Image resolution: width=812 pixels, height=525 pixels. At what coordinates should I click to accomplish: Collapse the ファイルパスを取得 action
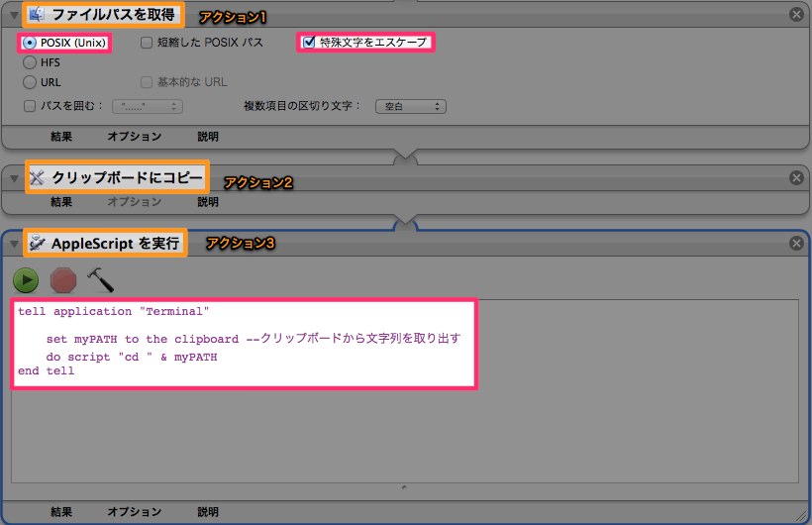point(14,15)
